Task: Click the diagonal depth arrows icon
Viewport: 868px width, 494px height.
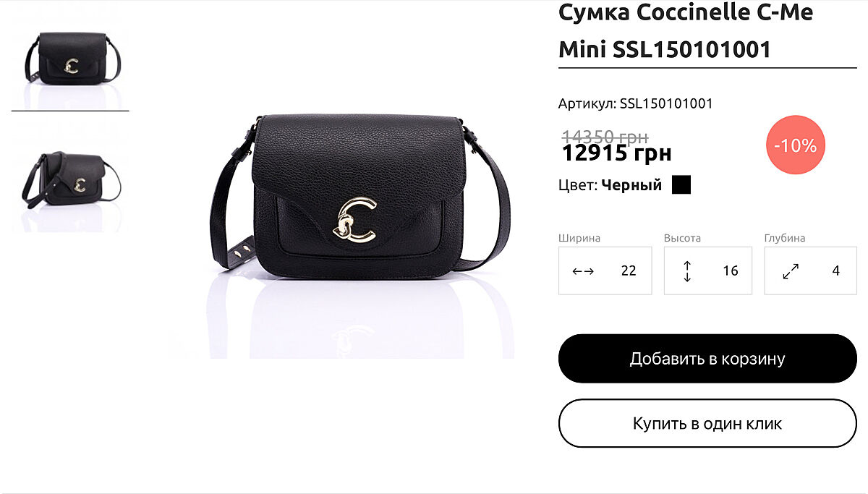Action: (791, 271)
